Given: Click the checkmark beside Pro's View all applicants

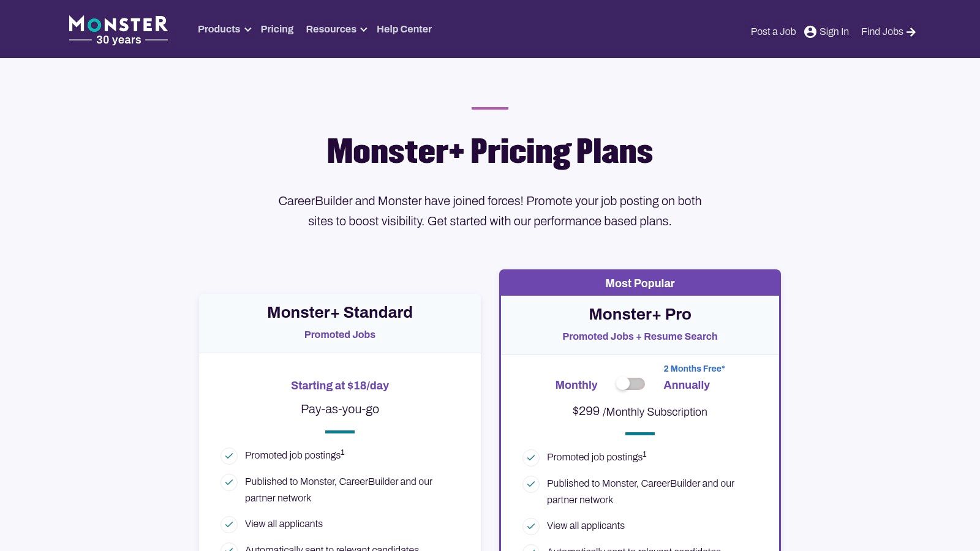Looking at the screenshot, I should (x=530, y=527).
